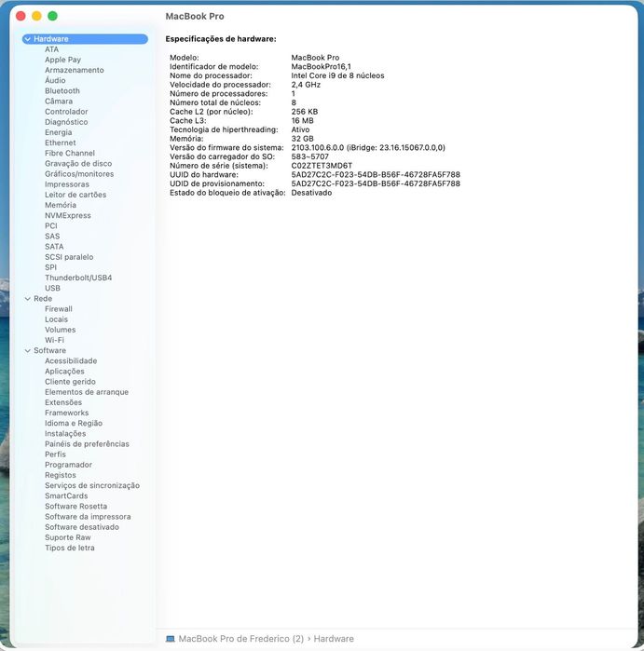The height and width of the screenshot is (651, 644).
Task: Open Idioma e Região entry
Action: coord(74,423)
